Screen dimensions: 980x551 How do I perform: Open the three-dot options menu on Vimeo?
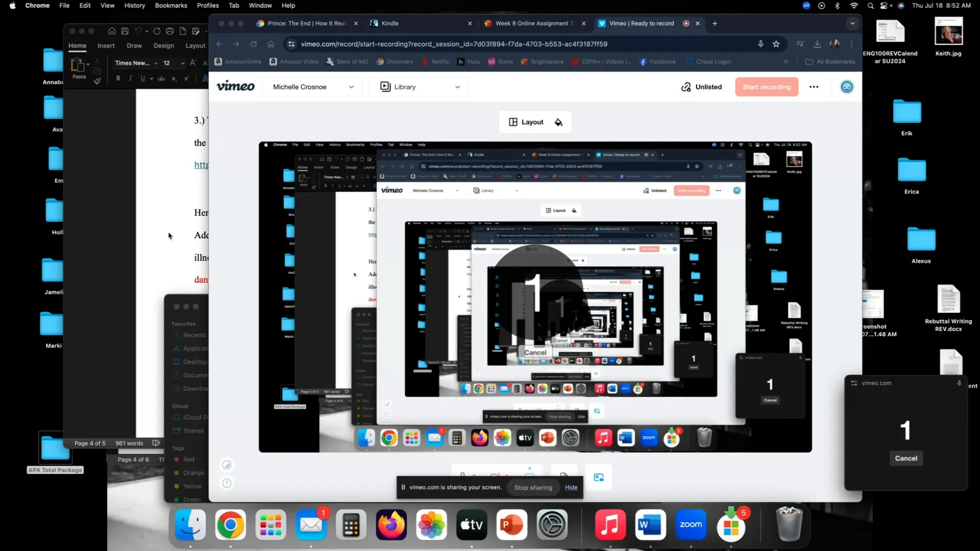[814, 87]
